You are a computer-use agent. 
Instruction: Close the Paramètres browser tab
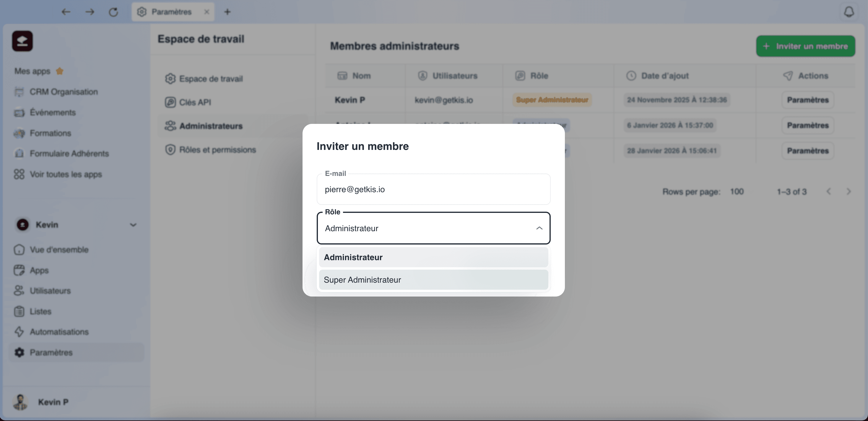pos(207,12)
